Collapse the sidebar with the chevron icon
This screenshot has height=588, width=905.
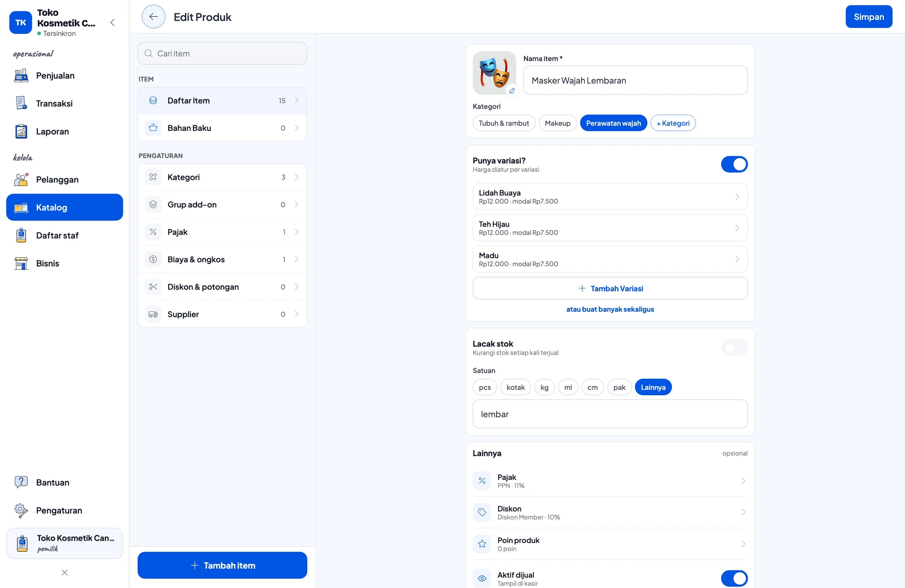pos(112,22)
